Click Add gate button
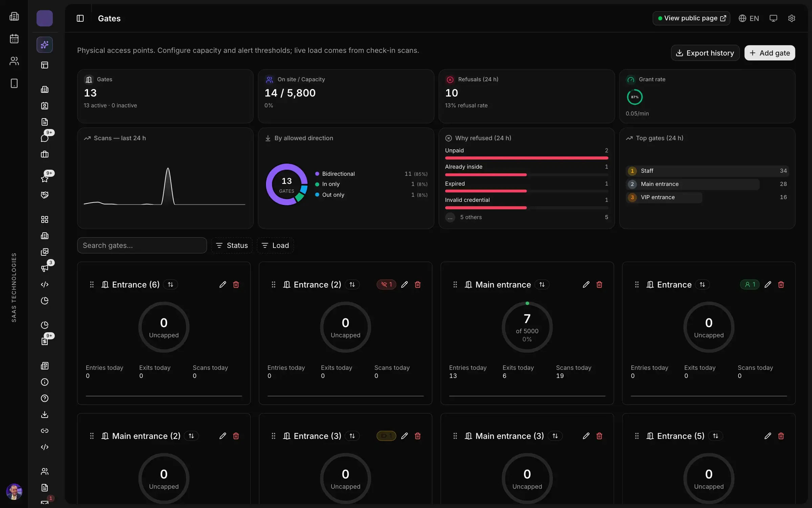Screen dimensions: 812x508 coord(770,53)
